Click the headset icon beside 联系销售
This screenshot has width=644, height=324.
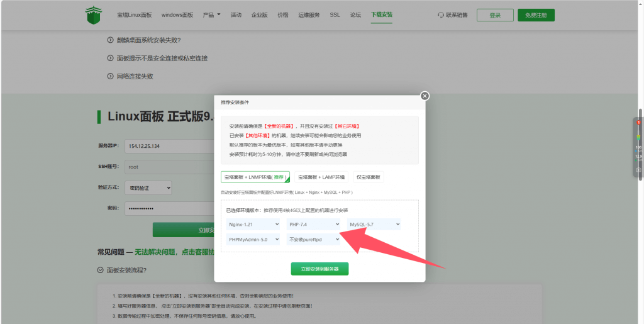[441, 15]
